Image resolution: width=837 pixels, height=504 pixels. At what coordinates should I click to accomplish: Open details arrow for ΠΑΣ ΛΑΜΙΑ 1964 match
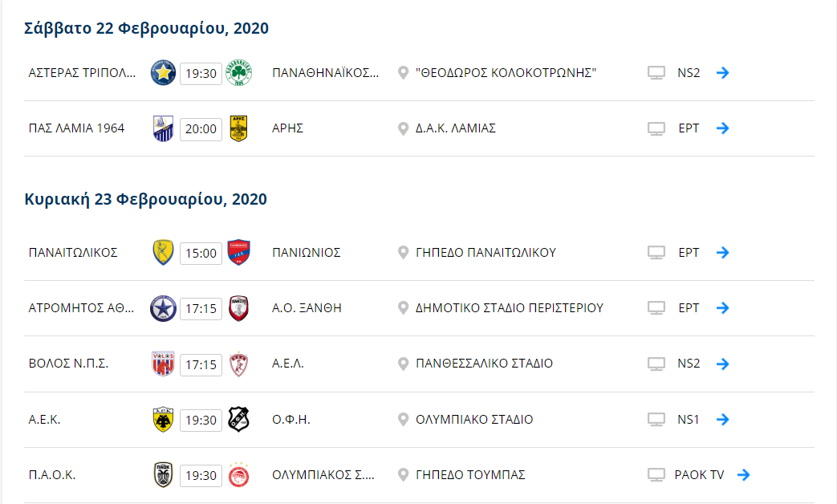click(723, 128)
